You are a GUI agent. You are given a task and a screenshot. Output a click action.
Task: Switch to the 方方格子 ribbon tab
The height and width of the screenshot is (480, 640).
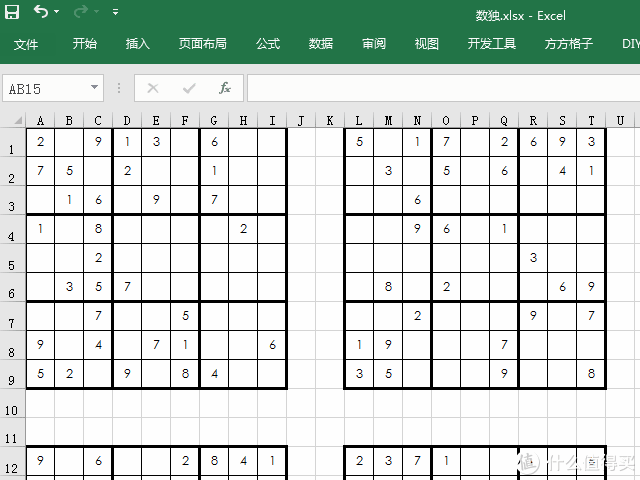[569, 43]
